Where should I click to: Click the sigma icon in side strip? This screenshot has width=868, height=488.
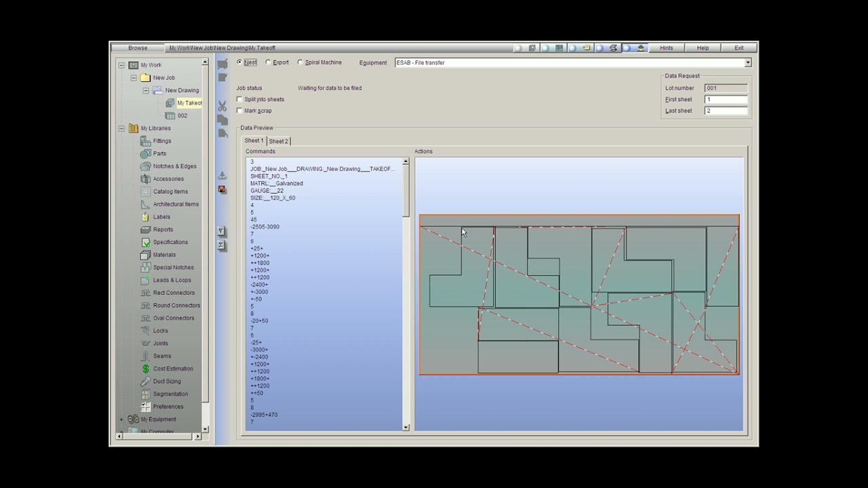tap(222, 245)
